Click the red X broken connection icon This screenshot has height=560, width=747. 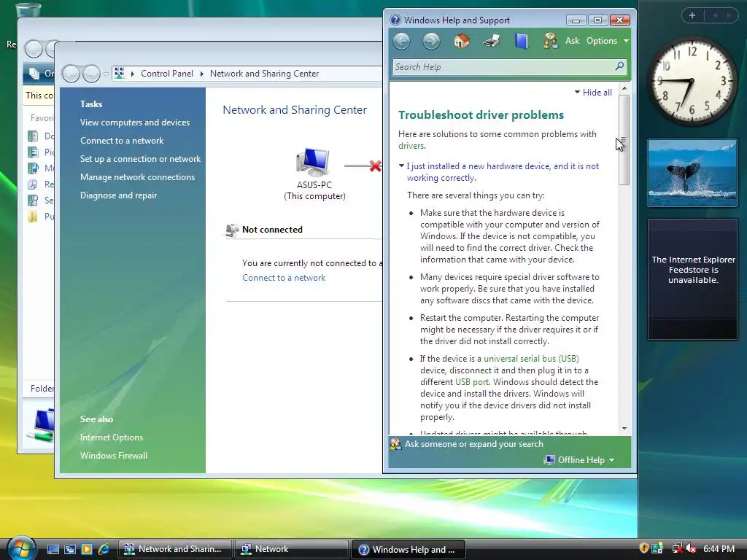pyautogui.click(x=375, y=166)
